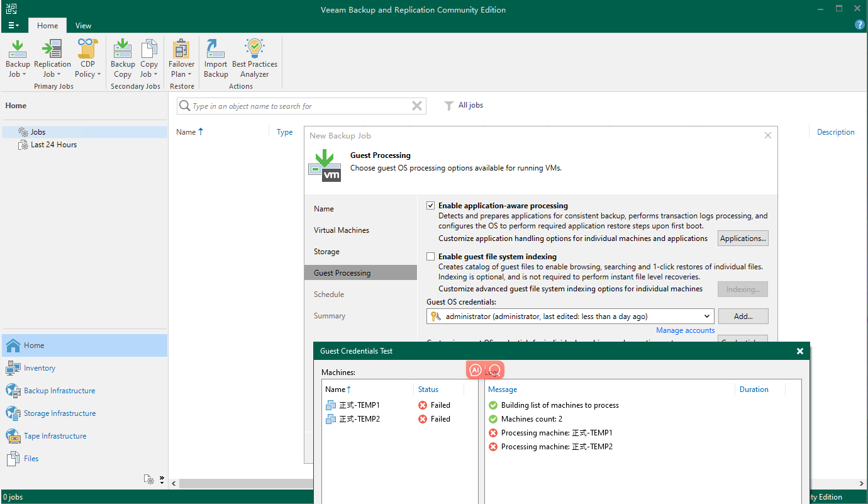868x504 pixels.
Task: Enable guest file system indexing
Action: pyautogui.click(x=430, y=256)
